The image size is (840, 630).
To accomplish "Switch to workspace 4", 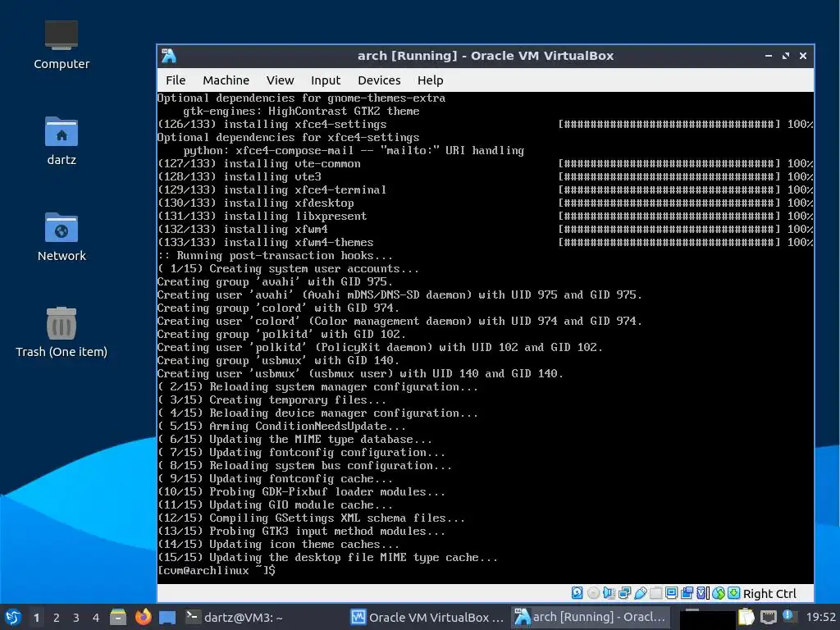I will pos(96,618).
